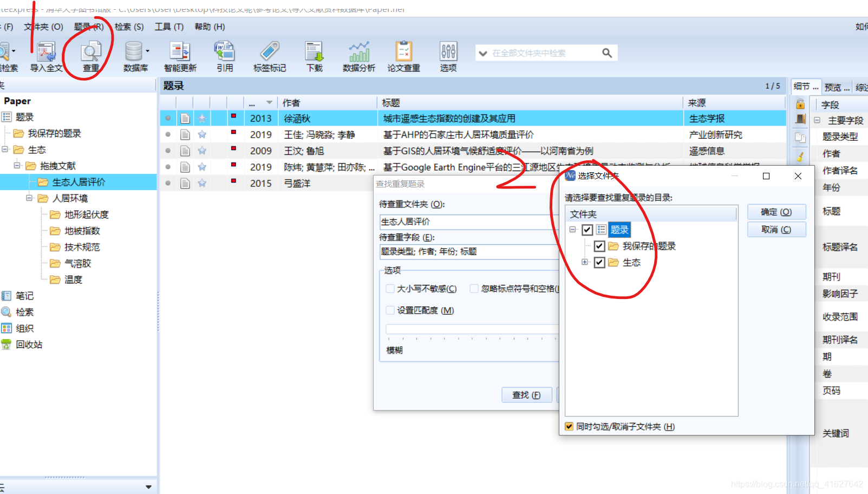Collapse the 人居环境 folder

point(29,198)
